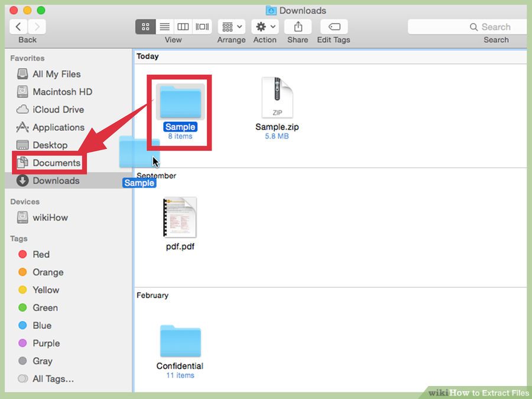Select the Sample.zip archive icon
Image resolution: width=532 pixels, height=399 pixels.
click(x=277, y=98)
